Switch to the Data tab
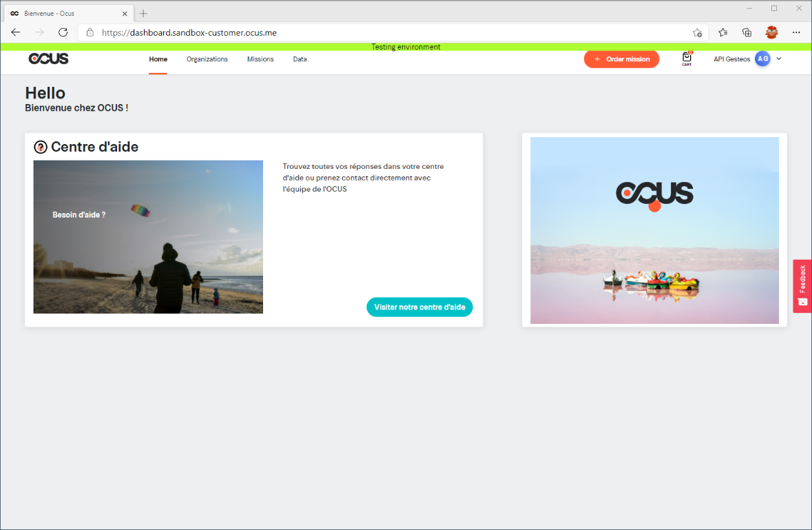 point(300,59)
